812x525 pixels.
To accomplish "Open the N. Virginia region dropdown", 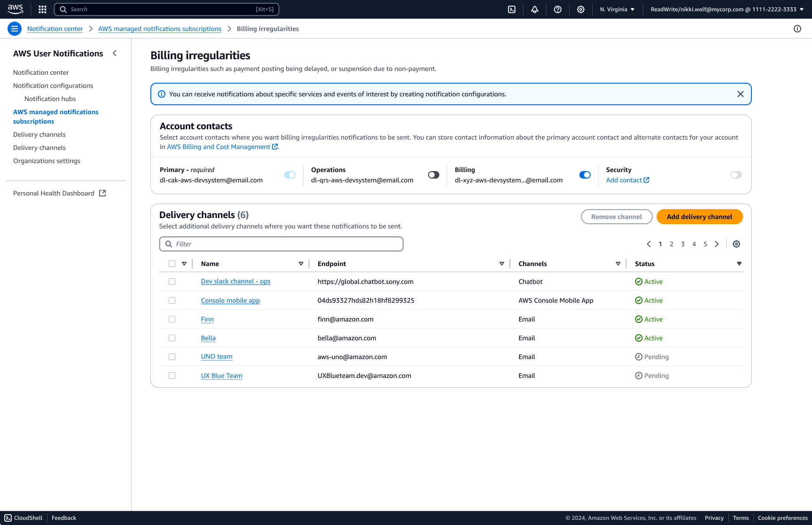I will click(x=617, y=9).
